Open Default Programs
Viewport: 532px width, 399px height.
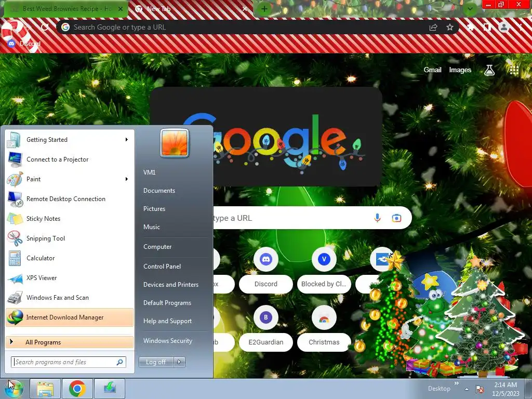tap(167, 303)
